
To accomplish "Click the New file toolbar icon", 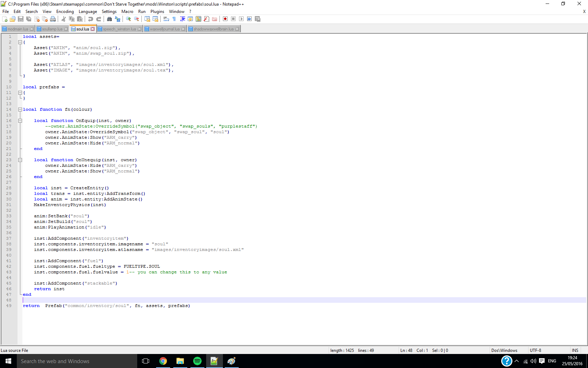I will click(5, 19).
